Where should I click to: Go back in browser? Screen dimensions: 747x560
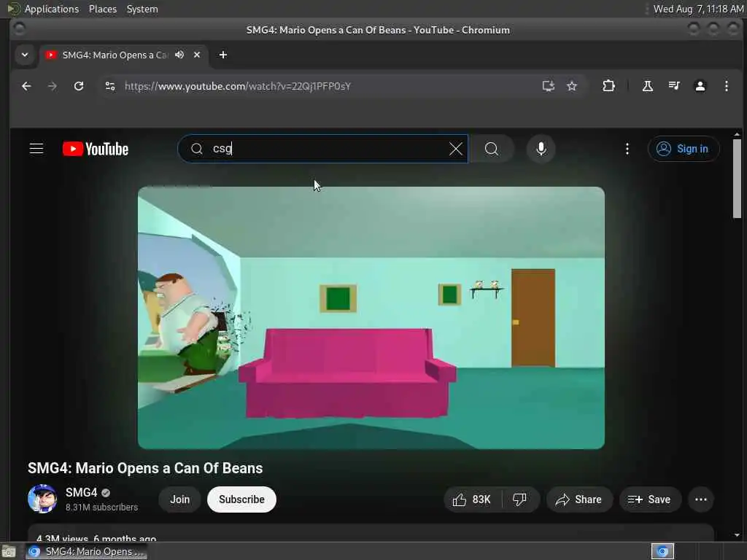26,86
